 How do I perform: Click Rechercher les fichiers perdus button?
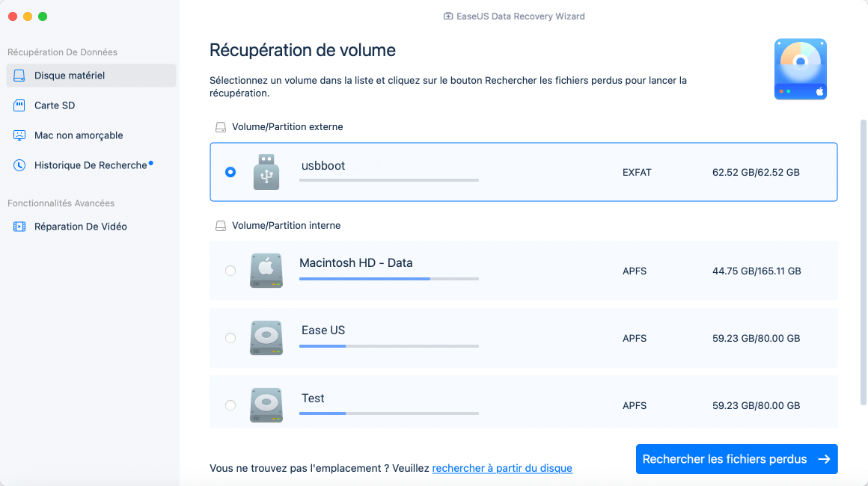click(x=737, y=459)
